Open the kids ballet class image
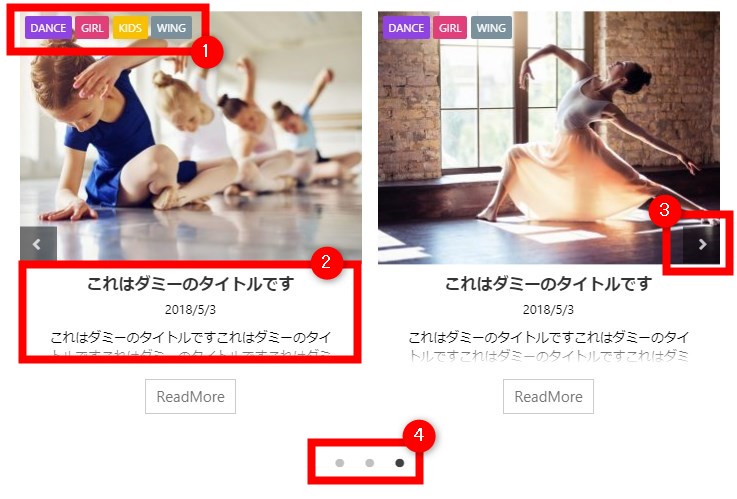Viewport: 737px width, 499px height. coord(191,141)
